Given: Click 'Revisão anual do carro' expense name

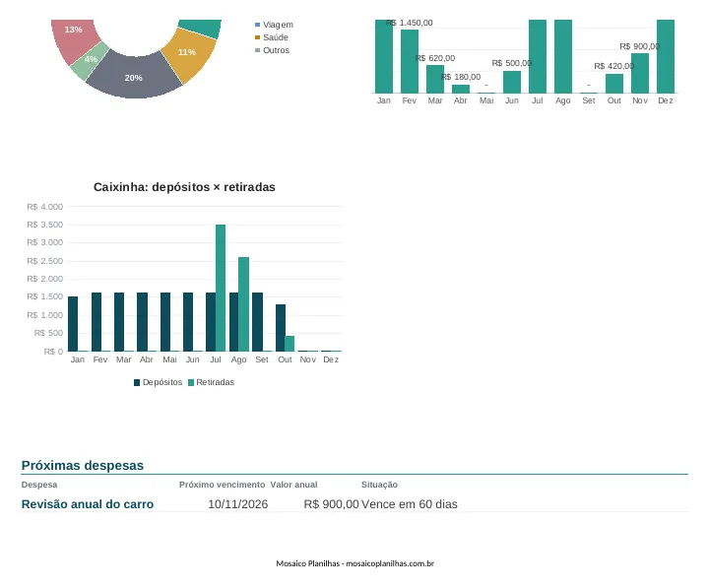Looking at the screenshot, I should click(87, 504).
